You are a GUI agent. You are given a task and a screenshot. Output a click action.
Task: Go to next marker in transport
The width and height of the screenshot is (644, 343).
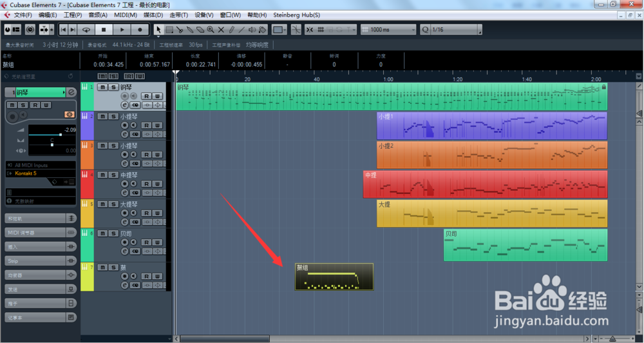click(73, 30)
